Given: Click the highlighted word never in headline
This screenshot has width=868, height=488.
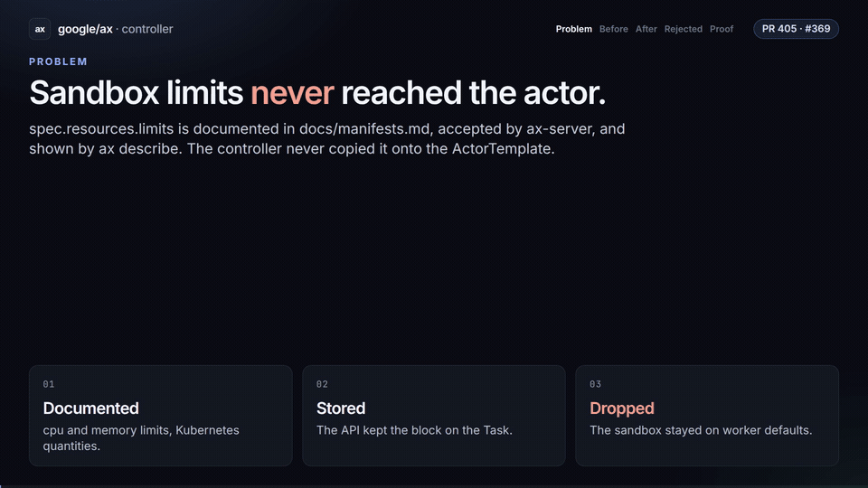Looking at the screenshot, I should (292, 92).
